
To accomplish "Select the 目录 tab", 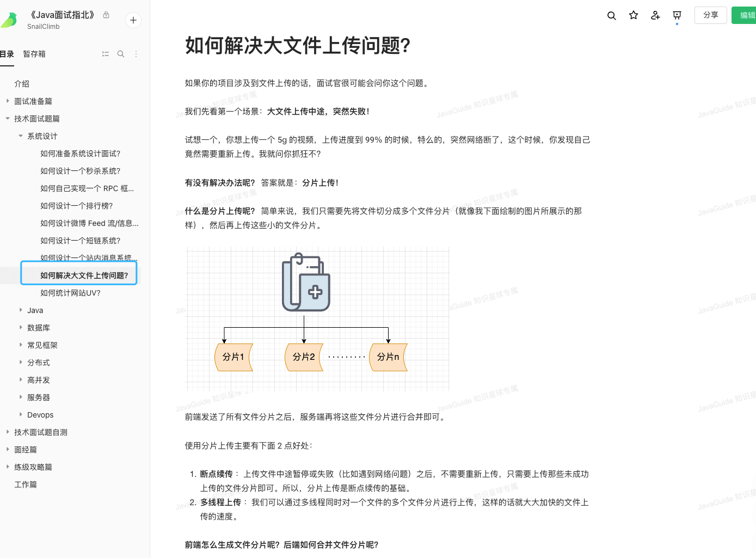I will pyautogui.click(x=7, y=54).
